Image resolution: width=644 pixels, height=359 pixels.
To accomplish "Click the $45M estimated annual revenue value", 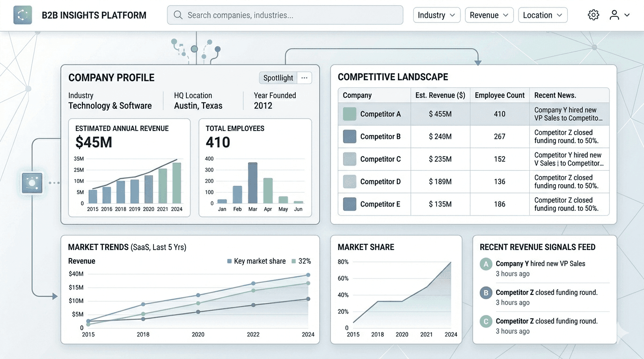I will pyautogui.click(x=94, y=142).
